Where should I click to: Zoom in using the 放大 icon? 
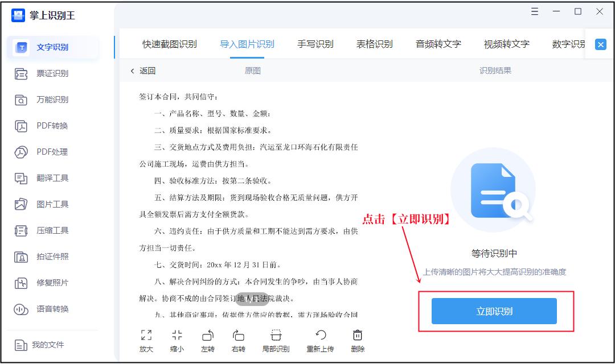point(146,340)
